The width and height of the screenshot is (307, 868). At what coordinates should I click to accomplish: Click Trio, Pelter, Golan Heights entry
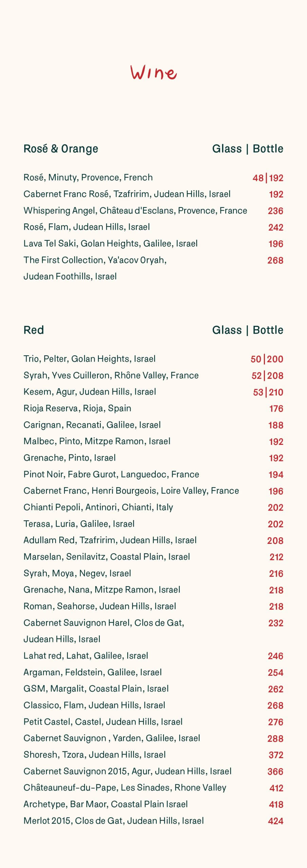[90, 359]
